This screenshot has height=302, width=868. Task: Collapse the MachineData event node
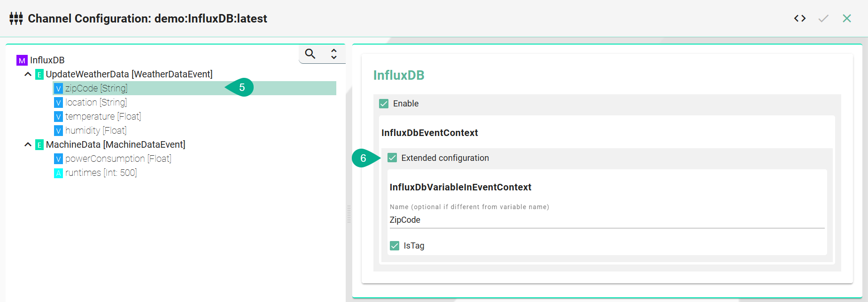pyautogui.click(x=28, y=144)
